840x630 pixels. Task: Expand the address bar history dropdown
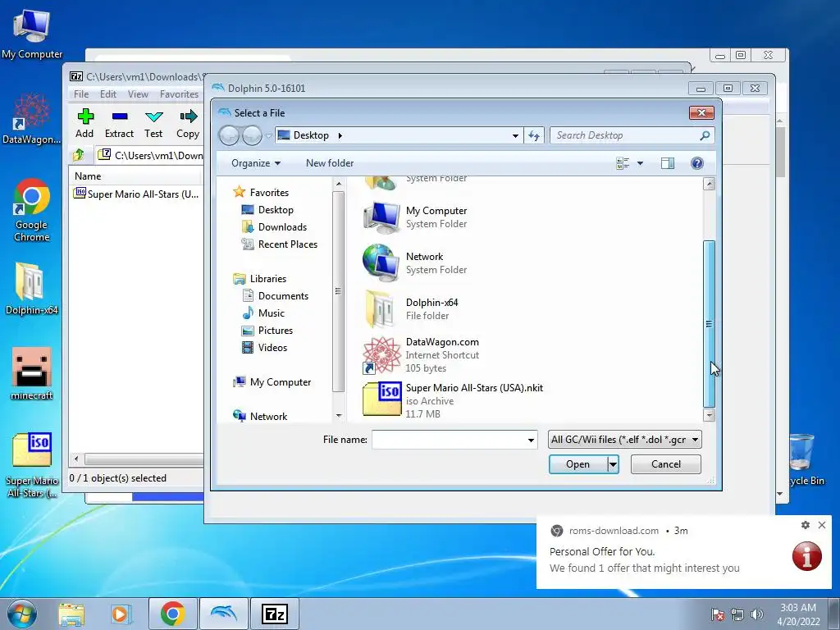(515, 136)
